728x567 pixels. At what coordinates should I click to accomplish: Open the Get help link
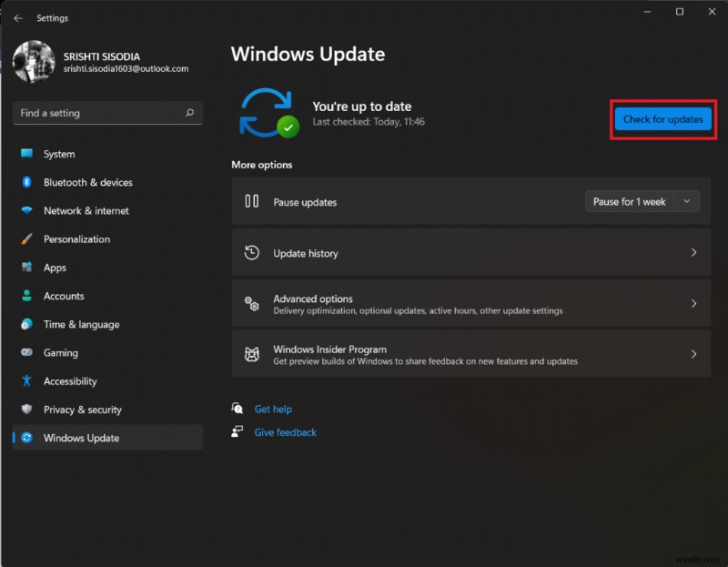[x=275, y=409]
